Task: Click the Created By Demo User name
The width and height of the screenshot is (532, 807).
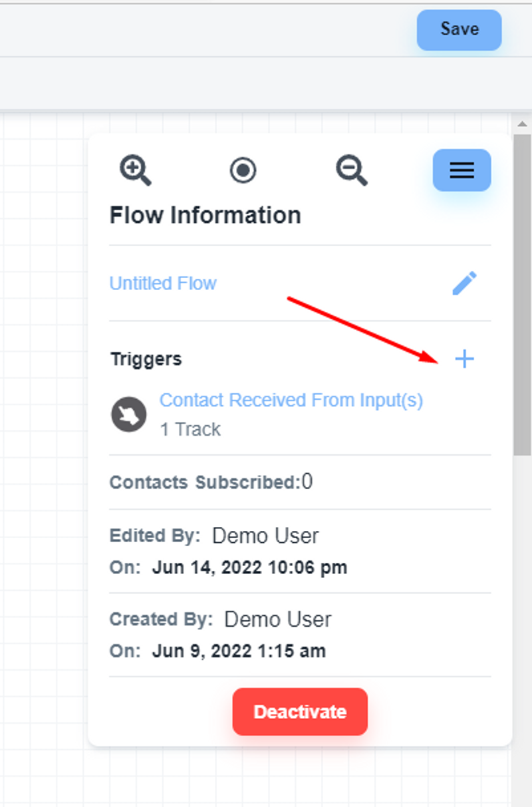Action: 277,620
